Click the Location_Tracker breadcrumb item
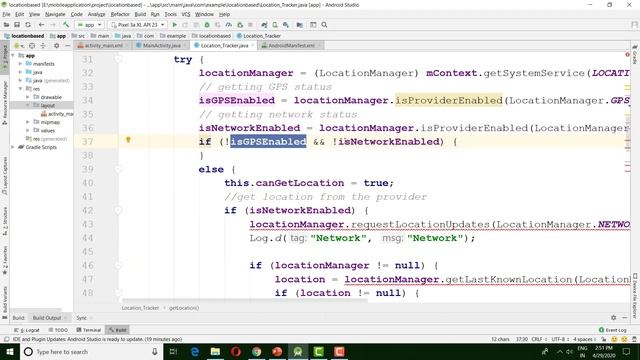640x360 pixels. [x=259, y=36]
